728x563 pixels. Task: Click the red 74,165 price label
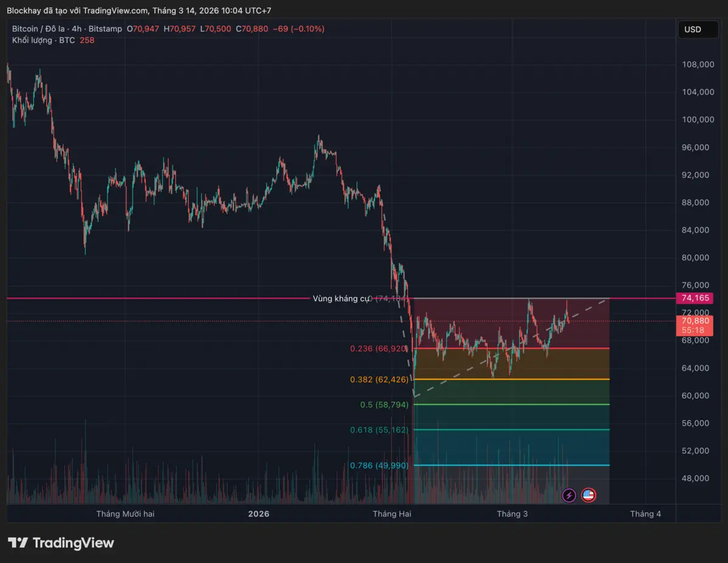(694, 298)
